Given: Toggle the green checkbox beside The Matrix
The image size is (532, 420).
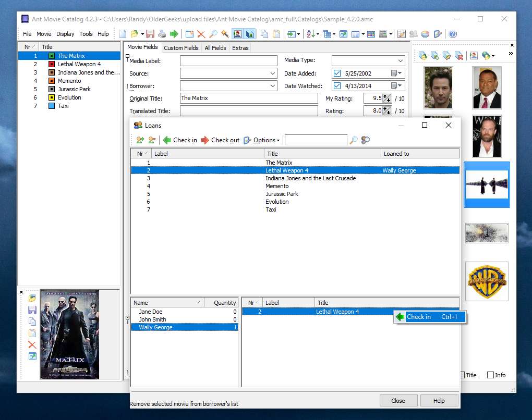Looking at the screenshot, I should (52, 56).
